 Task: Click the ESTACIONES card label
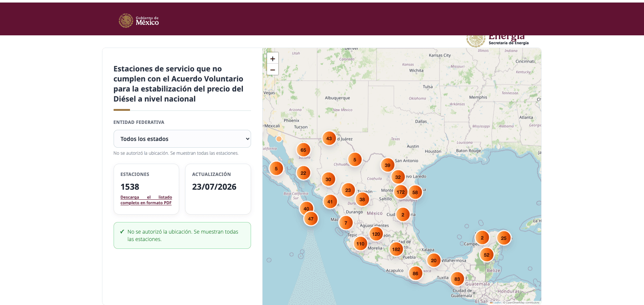(x=135, y=174)
